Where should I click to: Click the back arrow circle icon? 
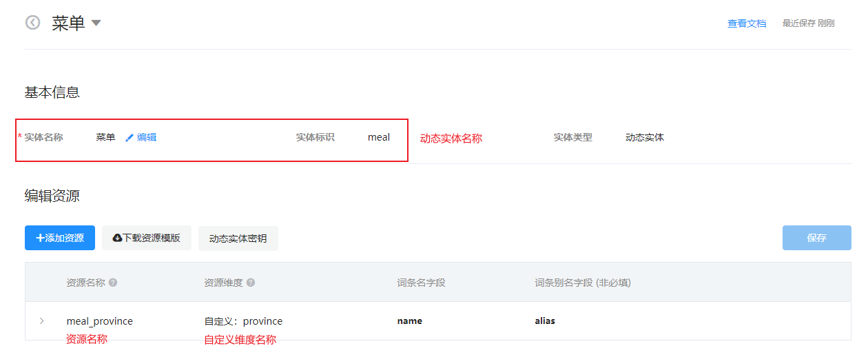pos(32,23)
